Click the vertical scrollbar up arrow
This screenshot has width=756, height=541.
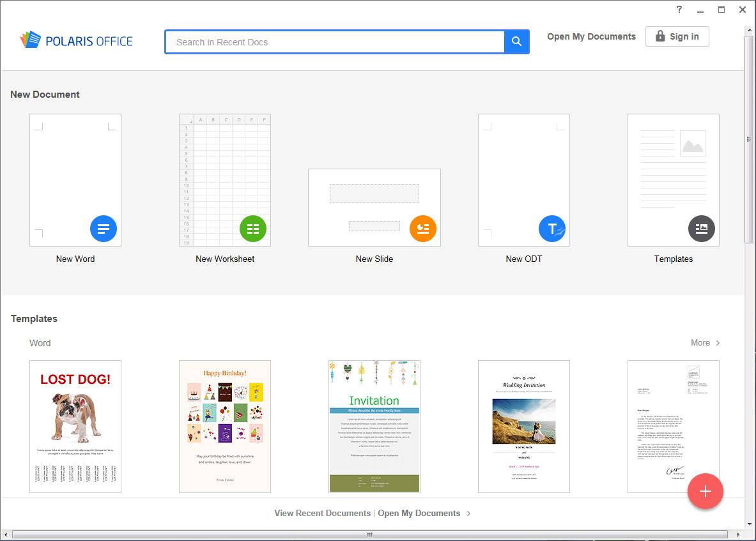coord(749,30)
